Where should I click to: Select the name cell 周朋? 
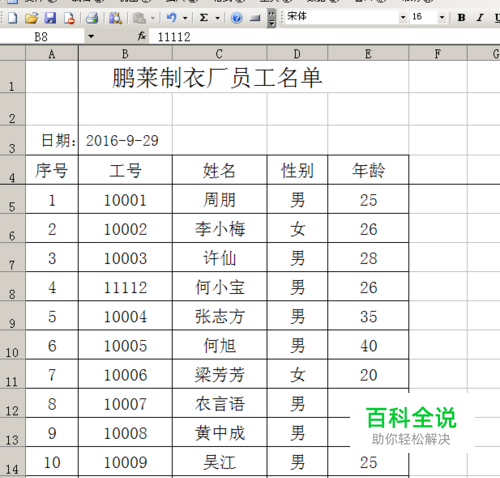(219, 199)
